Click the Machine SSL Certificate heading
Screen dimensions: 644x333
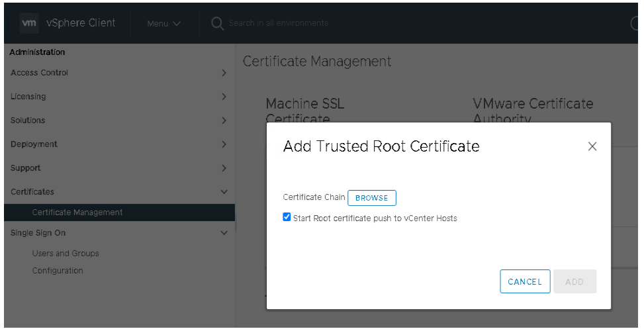coord(304,111)
